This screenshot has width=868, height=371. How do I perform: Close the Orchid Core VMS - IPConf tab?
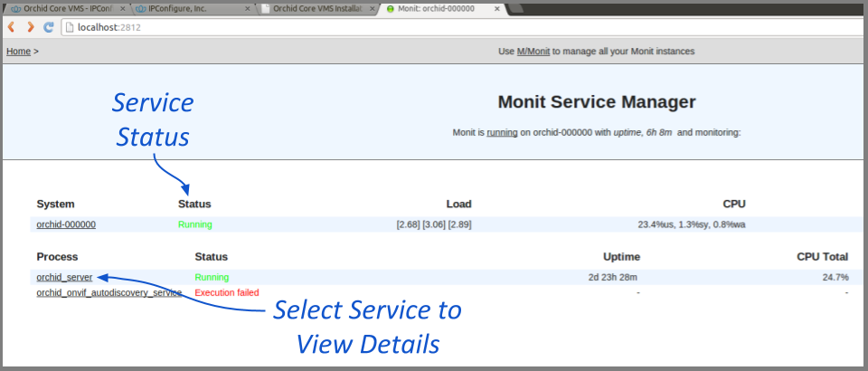122,9
